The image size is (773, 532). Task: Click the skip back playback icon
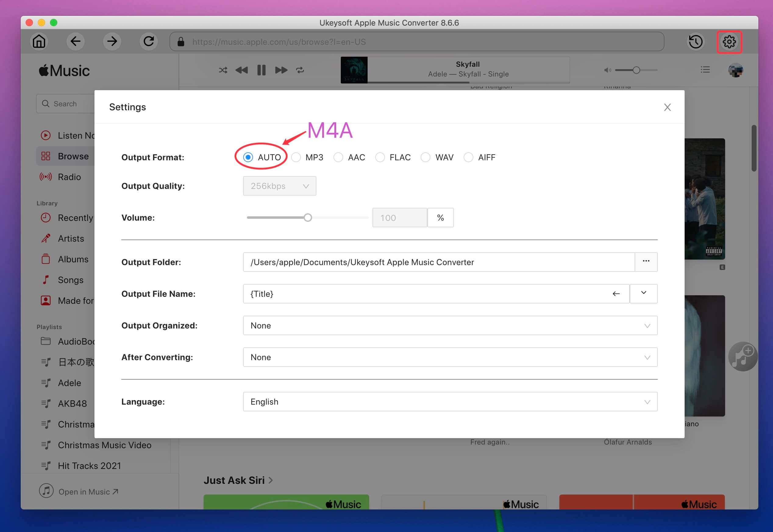click(241, 70)
